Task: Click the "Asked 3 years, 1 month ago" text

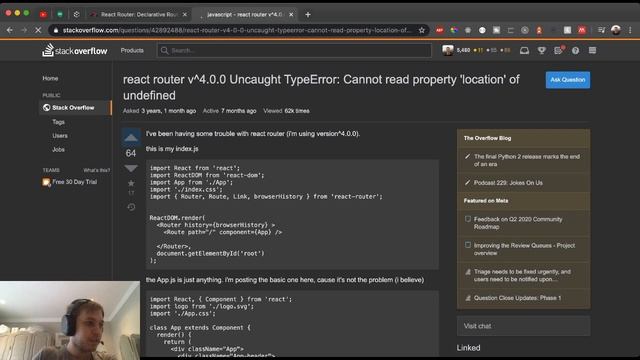Action: click(x=159, y=111)
